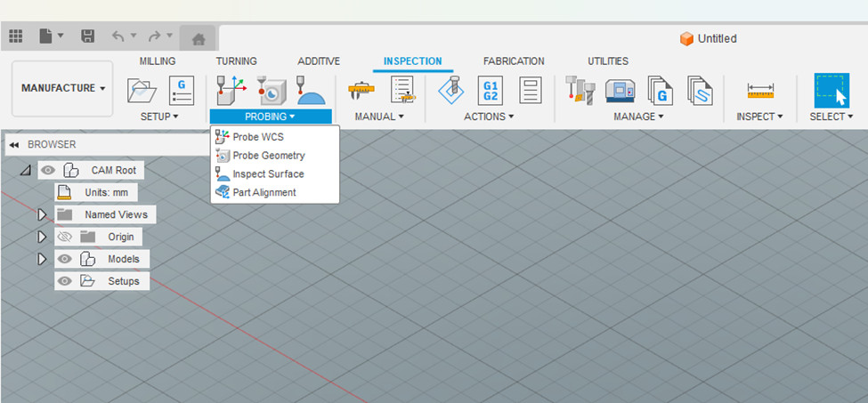The width and height of the screenshot is (868, 403).
Task: Click the Probe Geometry toolbar icon
Action: 272,90
